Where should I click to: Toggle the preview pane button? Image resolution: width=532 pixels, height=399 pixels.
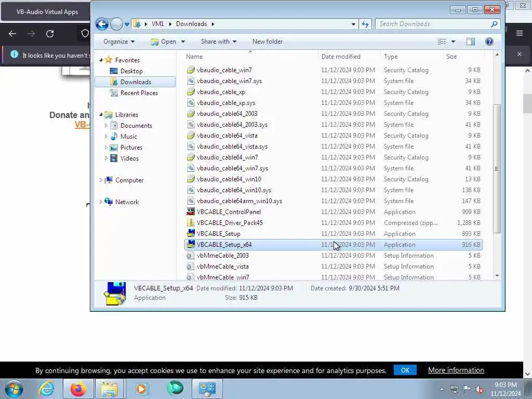(470, 42)
